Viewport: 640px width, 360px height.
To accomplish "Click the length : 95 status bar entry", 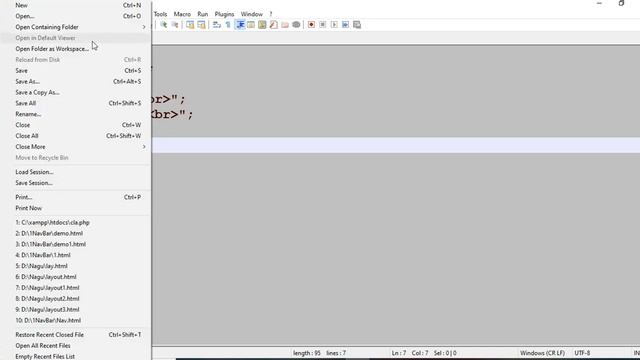I will pyautogui.click(x=307, y=353).
